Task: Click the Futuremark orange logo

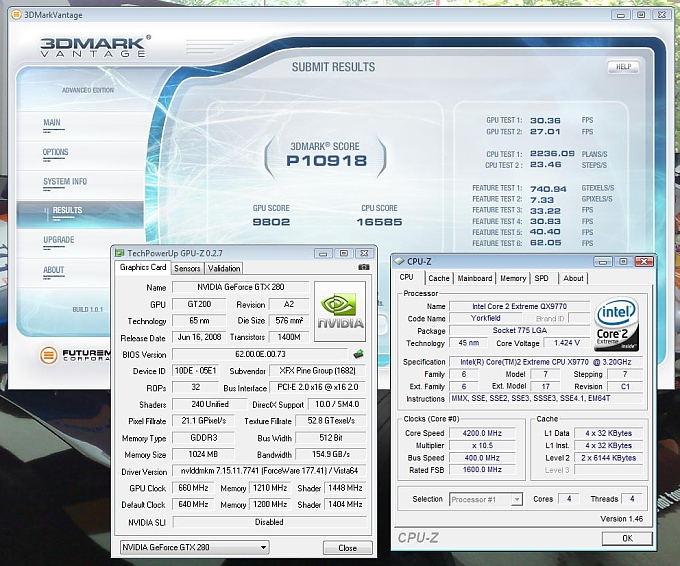Action: [x=49, y=355]
